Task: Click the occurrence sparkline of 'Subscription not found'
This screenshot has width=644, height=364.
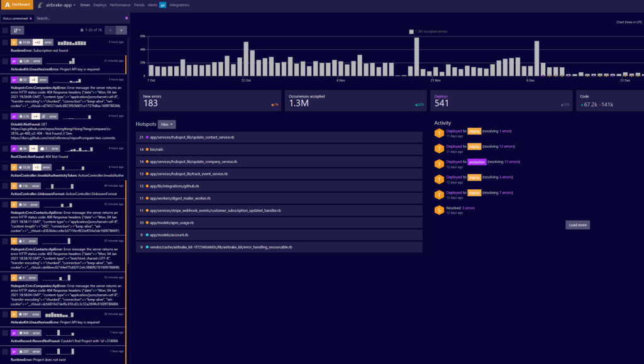Action: (72, 42)
